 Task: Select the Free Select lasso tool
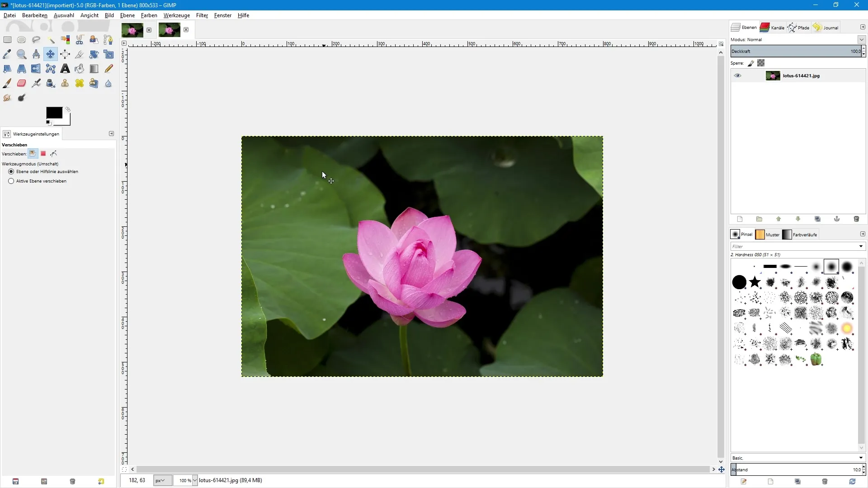tap(36, 40)
